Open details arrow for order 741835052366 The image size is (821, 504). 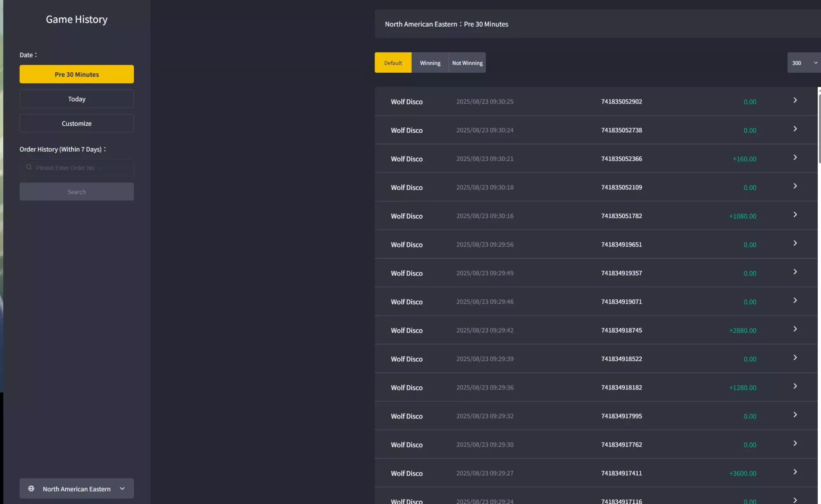pyautogui.click(x=795, y=157)
